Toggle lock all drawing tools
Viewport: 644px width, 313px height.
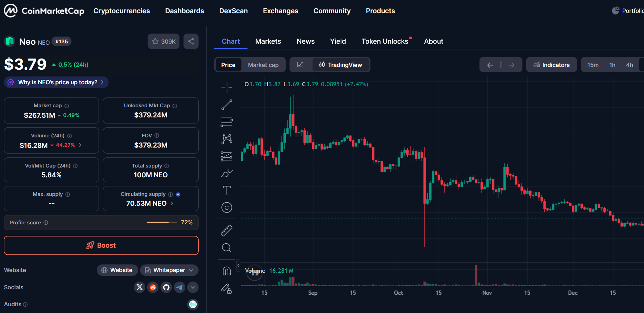pos(227,288)
